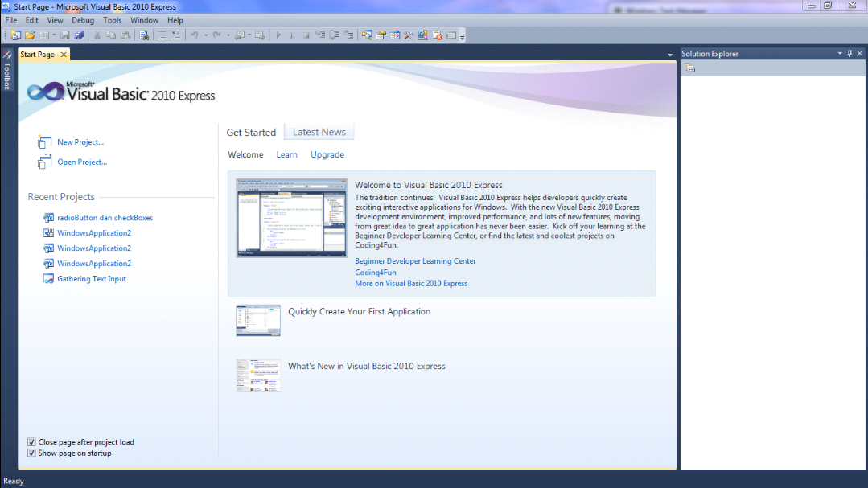Open the Upgrade section link
Screen dimensions: 868x488
[x=327, y=154]
